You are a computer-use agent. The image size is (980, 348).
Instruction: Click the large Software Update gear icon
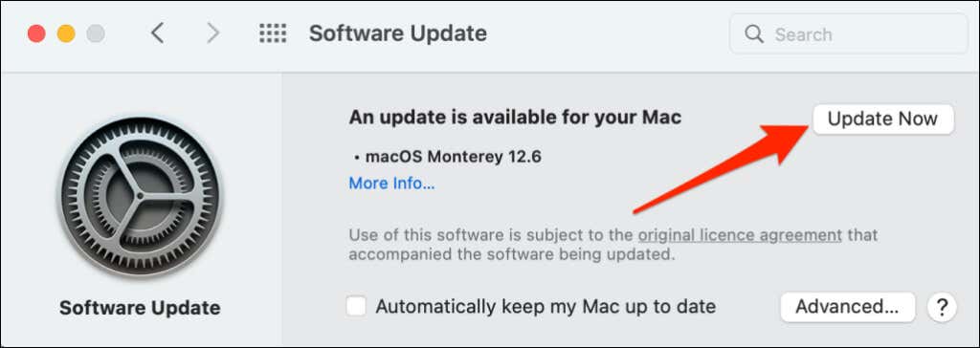140,196
